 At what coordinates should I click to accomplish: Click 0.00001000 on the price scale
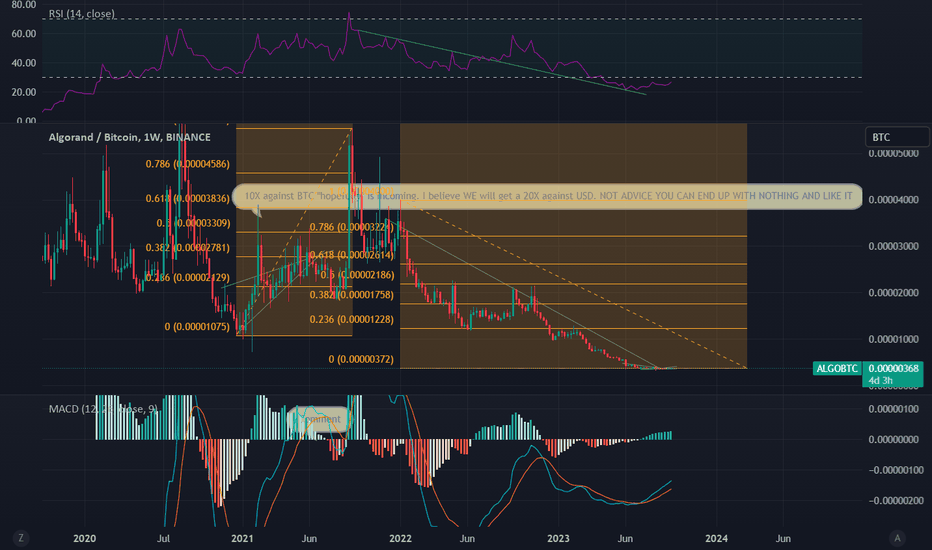pos(893,339)
